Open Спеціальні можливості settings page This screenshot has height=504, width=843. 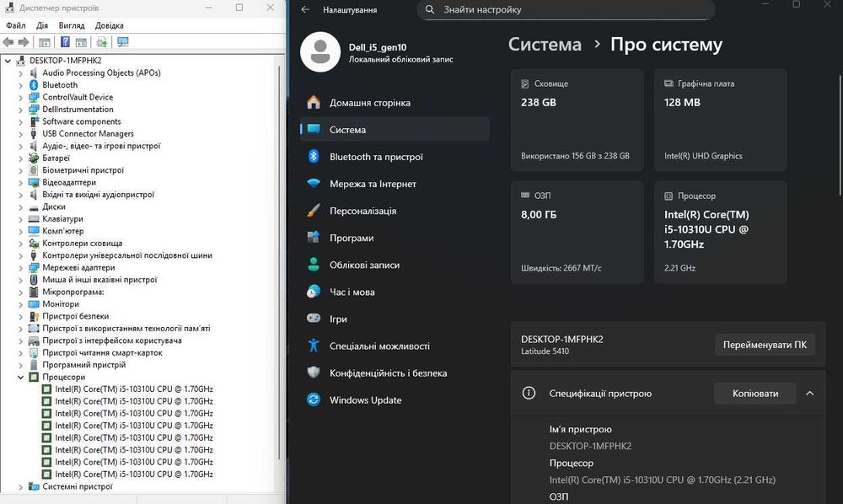(395, 346)
